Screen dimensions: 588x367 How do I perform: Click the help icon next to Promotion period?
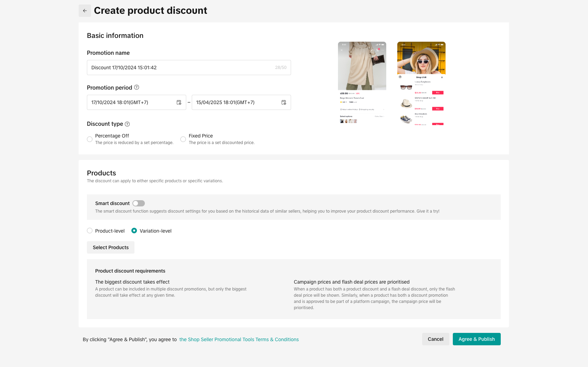tap(137, 87)
